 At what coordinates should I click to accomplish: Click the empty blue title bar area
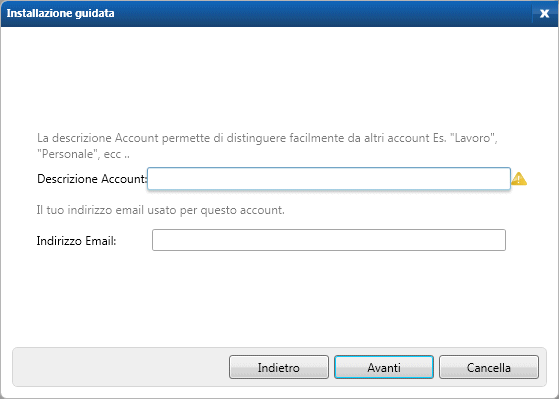point(321,14)
